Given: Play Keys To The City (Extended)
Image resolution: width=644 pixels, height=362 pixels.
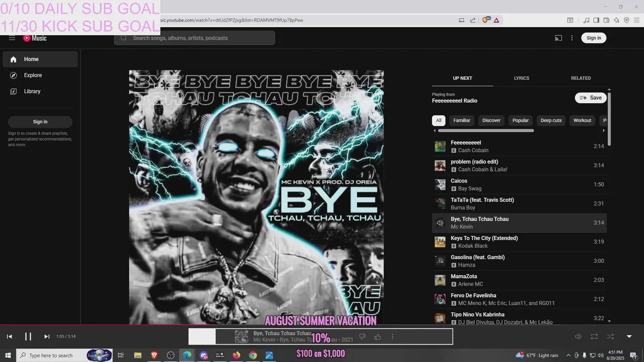Looking at the screenshot, I should click(519, 242).
